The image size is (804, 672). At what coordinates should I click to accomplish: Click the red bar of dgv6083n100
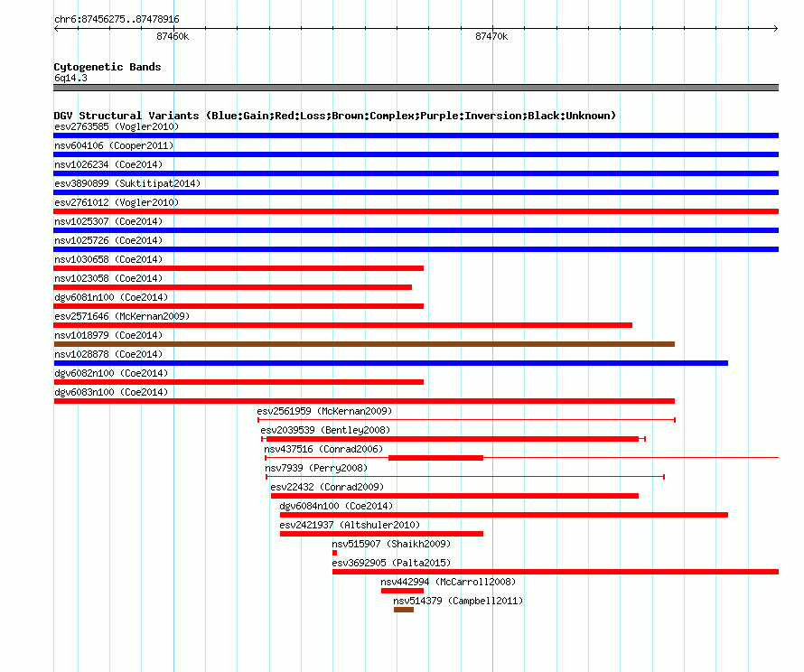(x=364, y=401)
